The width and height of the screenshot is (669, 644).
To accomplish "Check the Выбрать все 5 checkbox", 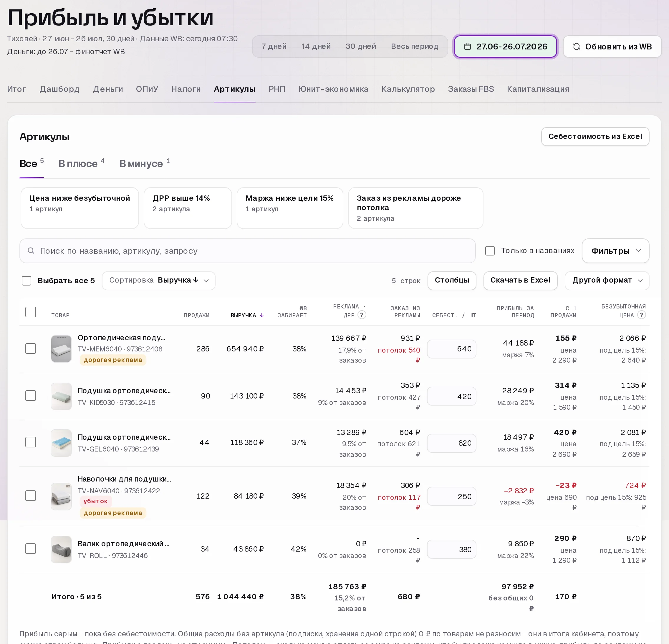I will [x=27, y=281].
